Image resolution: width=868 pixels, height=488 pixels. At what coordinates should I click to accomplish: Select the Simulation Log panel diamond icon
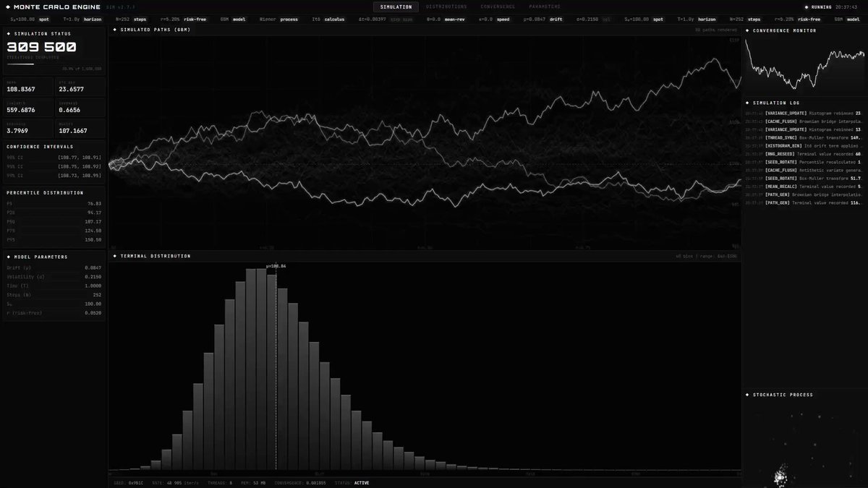[x=749, y=103]
